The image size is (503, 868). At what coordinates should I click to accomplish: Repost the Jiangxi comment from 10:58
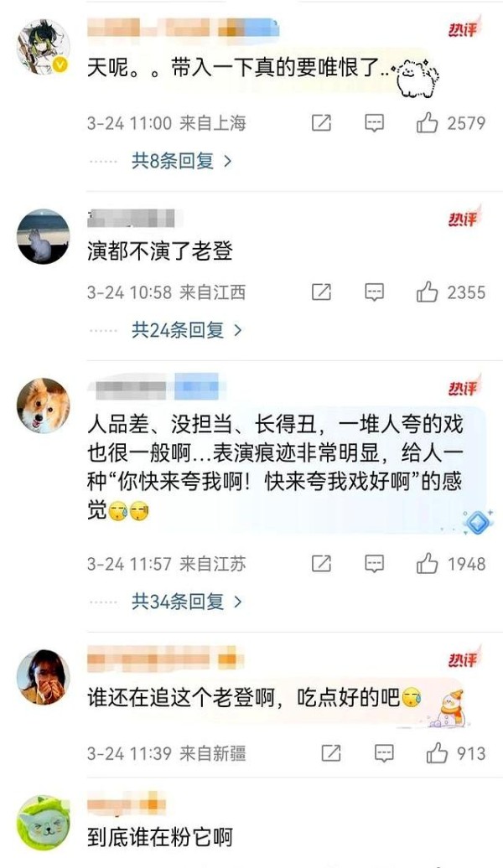[x=321, y=292]
